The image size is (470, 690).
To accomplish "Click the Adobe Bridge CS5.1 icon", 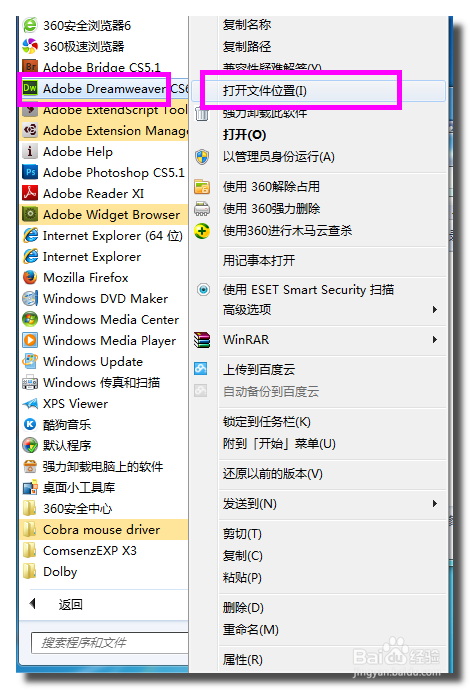I will [30, 67].
